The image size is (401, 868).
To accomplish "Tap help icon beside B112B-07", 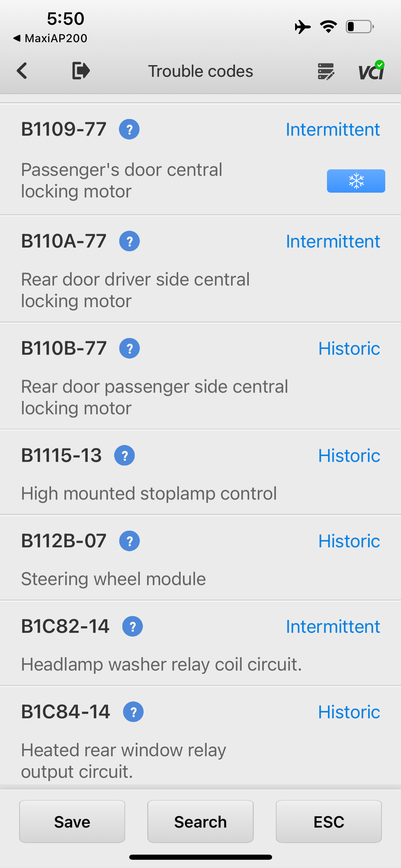I will (129, 541).
